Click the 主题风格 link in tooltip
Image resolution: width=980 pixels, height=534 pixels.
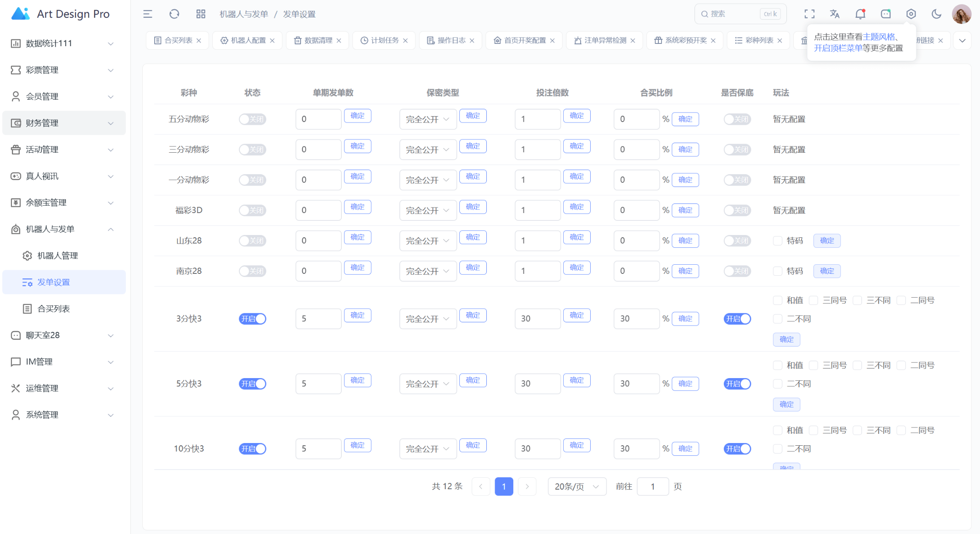pos(878,37)
